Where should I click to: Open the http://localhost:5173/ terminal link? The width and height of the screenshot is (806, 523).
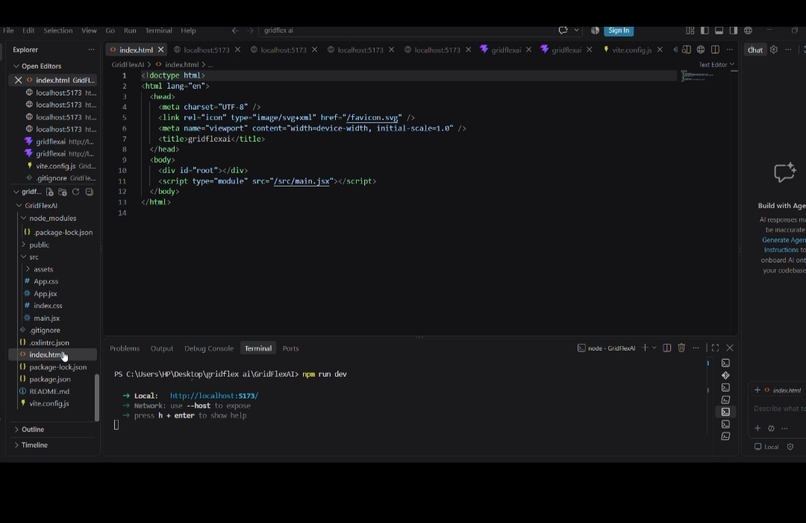[x=214, y=395]
